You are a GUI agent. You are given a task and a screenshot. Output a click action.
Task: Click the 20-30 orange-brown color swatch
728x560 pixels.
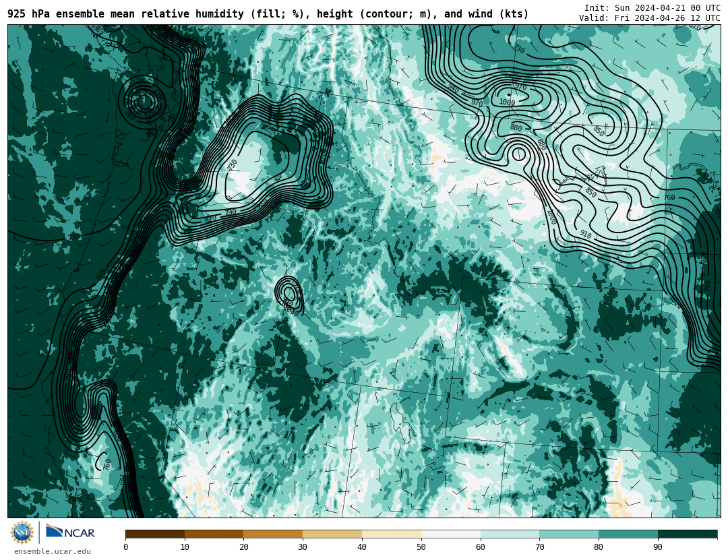273,534
